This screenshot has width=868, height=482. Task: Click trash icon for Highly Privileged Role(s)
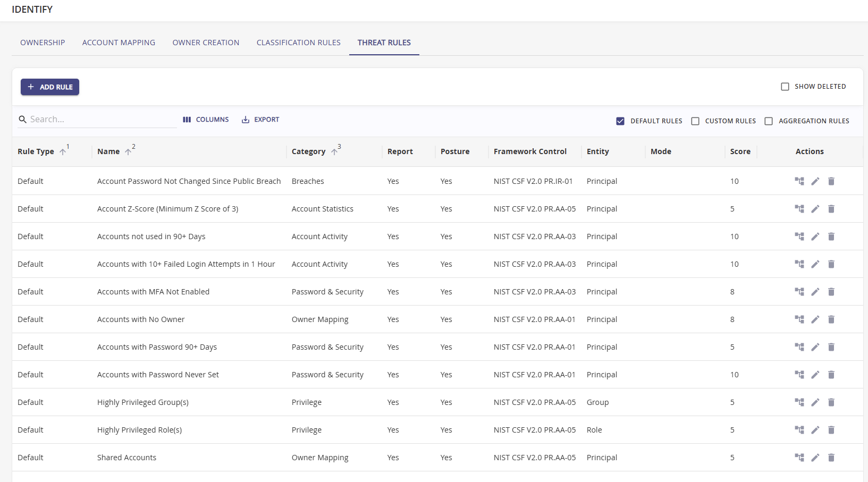pos(831,430)
